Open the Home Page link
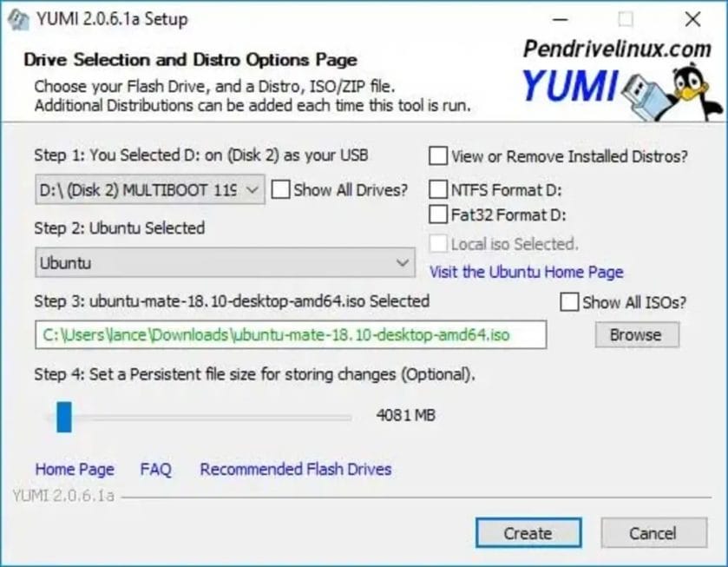The width and height of the screenshot is (728, 567). [74, 469]
